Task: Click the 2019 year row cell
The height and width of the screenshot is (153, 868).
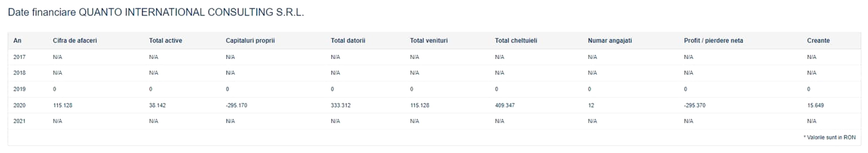Action: coord(19,89)
